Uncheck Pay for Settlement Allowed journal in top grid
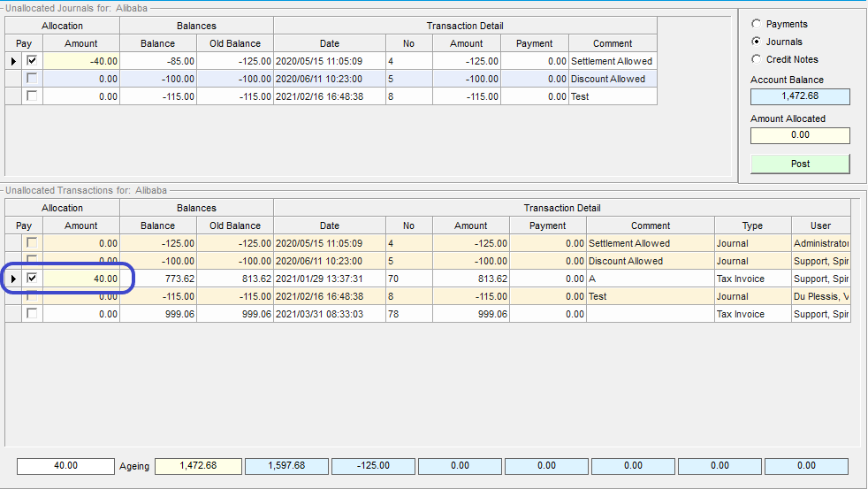Screen dimensions: 868x489 pyautogui.click(x=32, y=61)
